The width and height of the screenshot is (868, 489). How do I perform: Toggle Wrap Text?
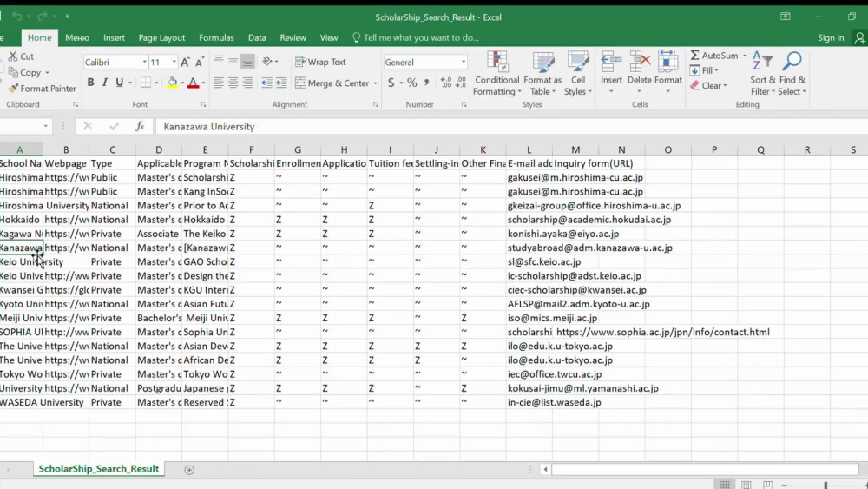coord(320,62)
